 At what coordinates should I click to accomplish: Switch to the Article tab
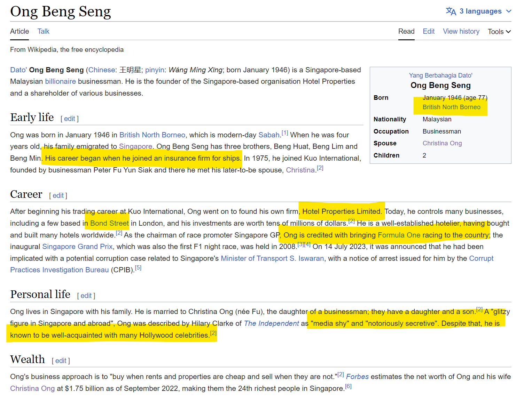19,31
